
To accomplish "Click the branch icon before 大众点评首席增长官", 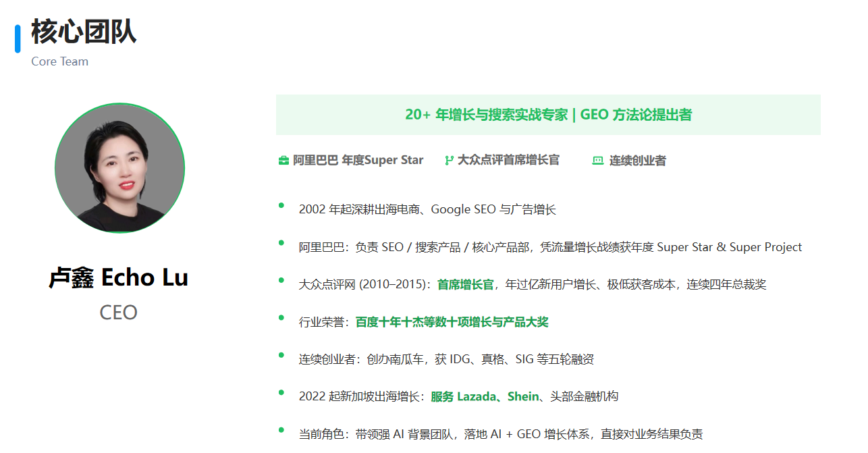I will 449,161.
